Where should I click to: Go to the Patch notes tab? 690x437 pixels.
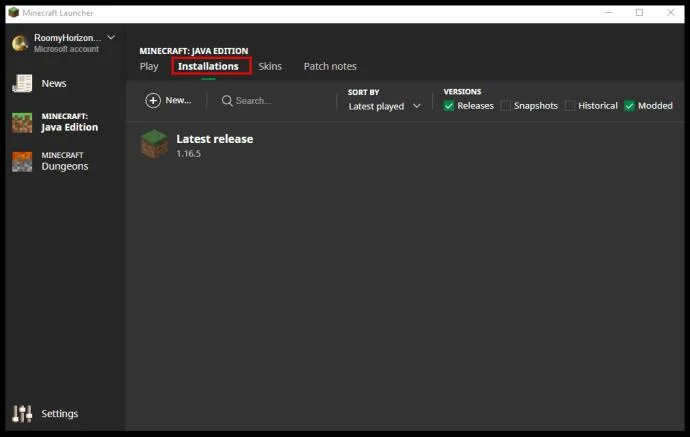(x=330, y=66)
